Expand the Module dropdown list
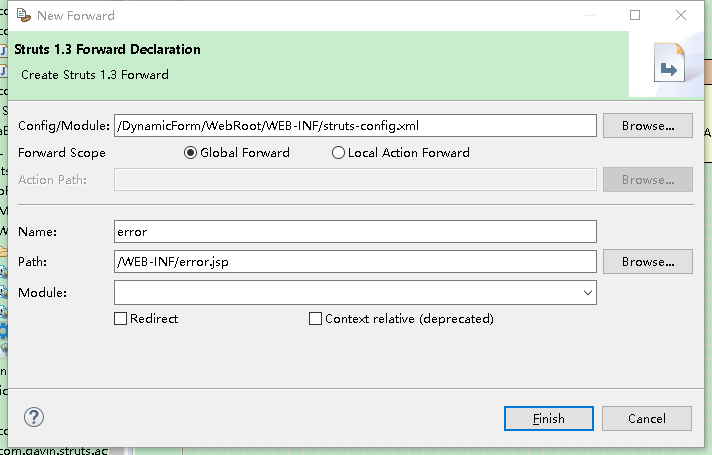This screenshot has height=455, width=712. pyautogui.click(x=587, y=293)
